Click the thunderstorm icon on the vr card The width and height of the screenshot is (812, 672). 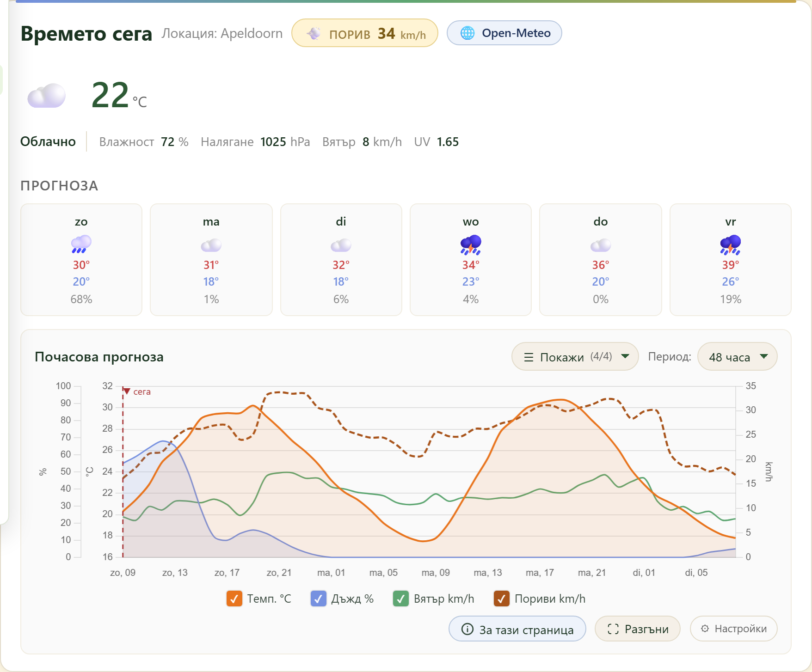click(x=731, y=244)
